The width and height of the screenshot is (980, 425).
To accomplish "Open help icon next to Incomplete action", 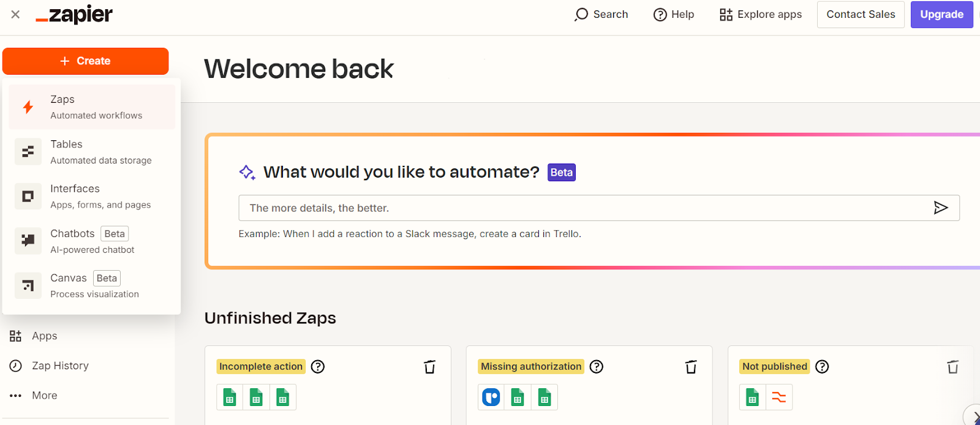I will [318, 366].
